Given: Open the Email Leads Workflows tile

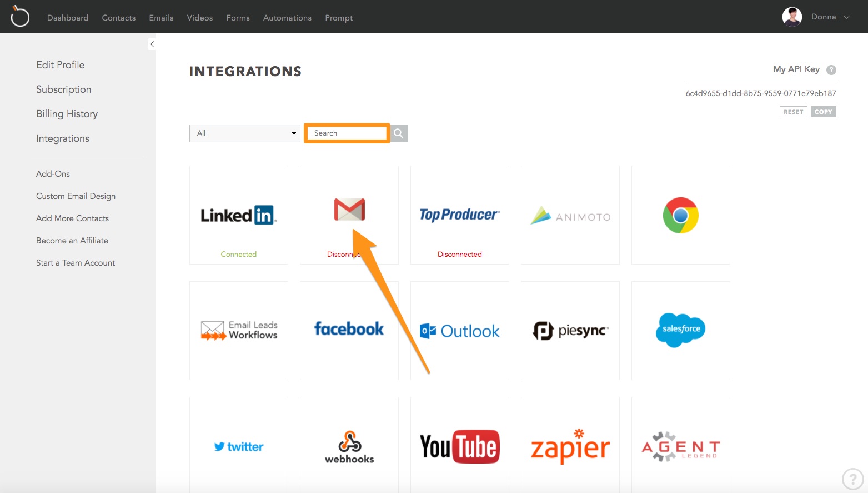Looking at the screenshot, I should [239, 331].
